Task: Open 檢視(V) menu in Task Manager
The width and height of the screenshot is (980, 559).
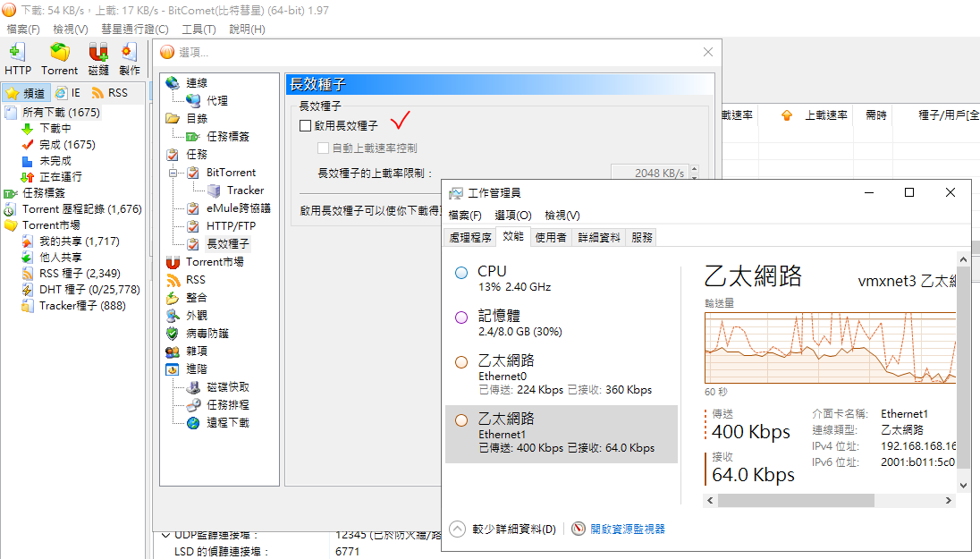Action: pos(562,215)
